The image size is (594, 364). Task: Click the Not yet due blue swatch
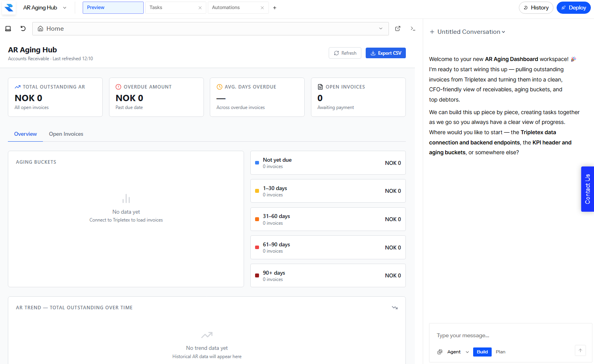(257, 163)
